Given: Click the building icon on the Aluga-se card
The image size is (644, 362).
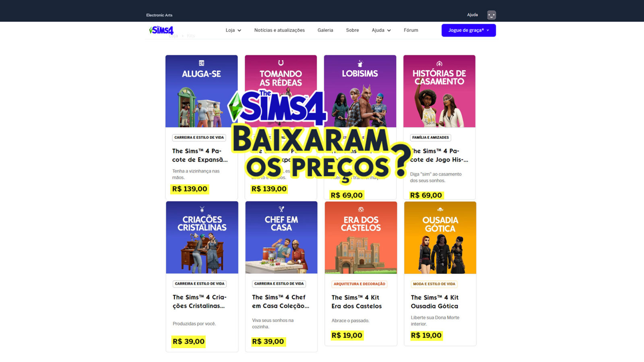Looking at the screenshot, I should pos(202,63).
